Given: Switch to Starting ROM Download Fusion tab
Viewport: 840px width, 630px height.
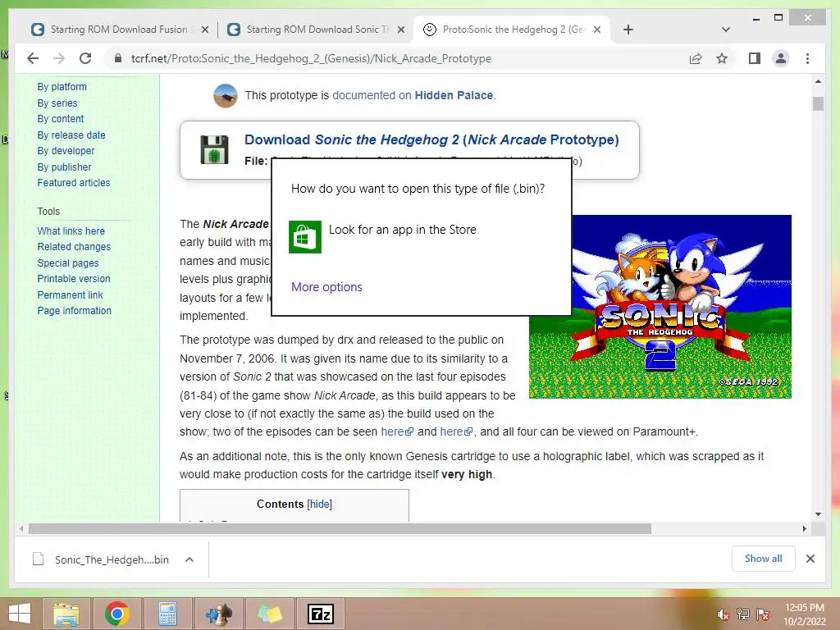Looking at the screenshot, I should point(119,30).
